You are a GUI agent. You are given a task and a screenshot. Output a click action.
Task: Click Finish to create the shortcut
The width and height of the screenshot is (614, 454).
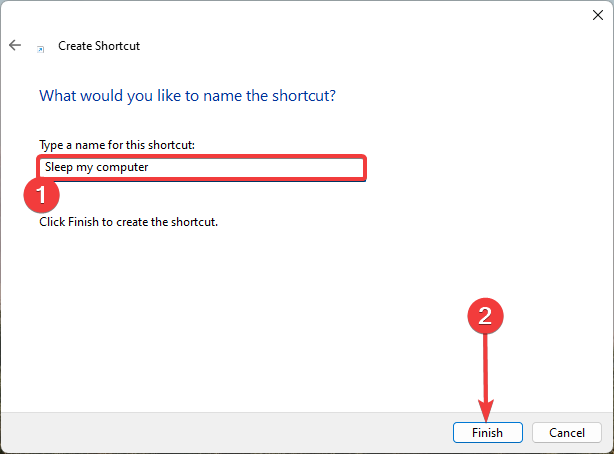[x=488, y=432]
